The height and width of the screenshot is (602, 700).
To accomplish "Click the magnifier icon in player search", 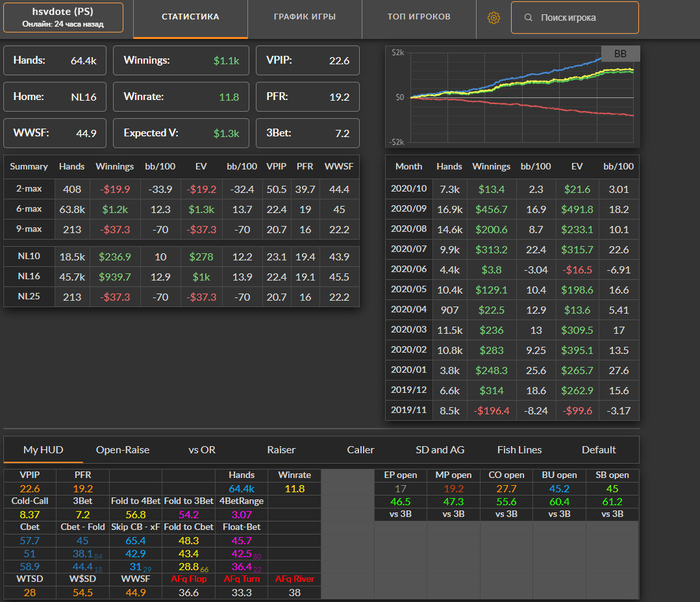I will click(x=526, y=18).
